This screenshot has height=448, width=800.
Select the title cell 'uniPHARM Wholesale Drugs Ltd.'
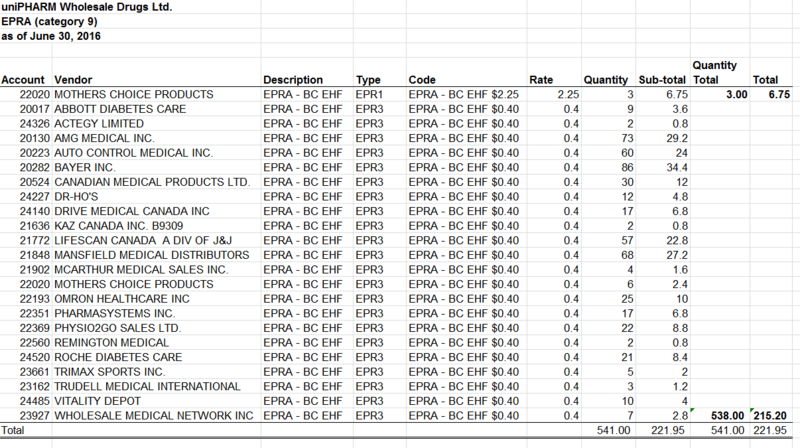tap(87, 7)
